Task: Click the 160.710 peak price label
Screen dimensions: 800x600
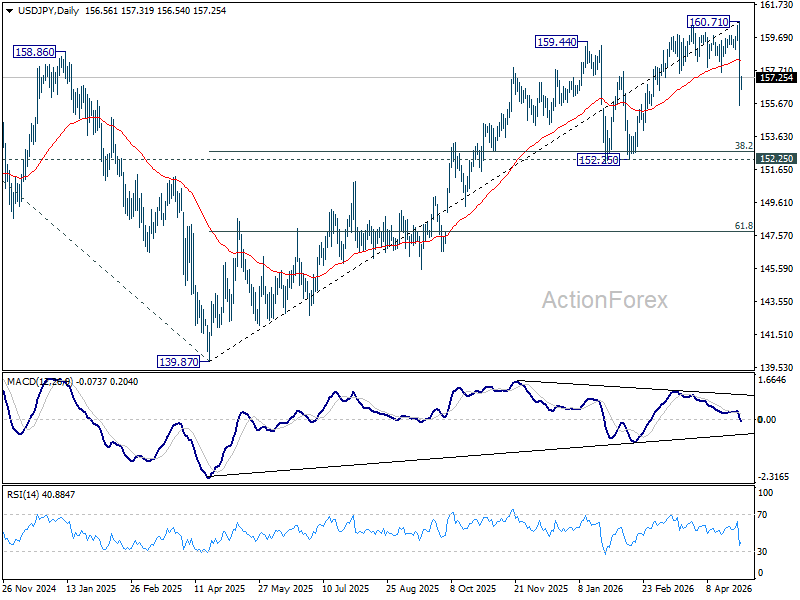Action: click(x=708, y=22)
